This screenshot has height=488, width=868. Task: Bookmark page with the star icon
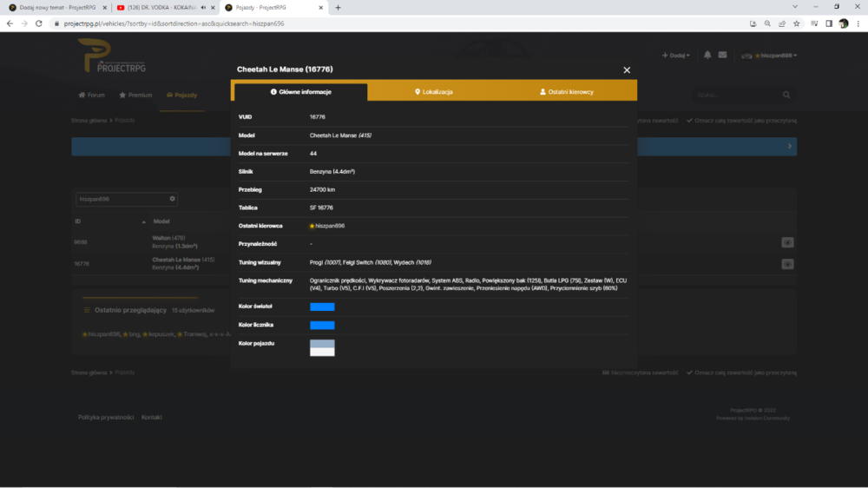797,23
